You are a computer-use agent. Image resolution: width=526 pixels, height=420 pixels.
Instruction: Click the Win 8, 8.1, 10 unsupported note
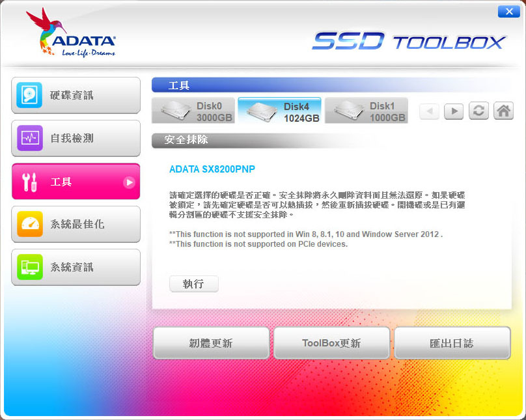306,234
